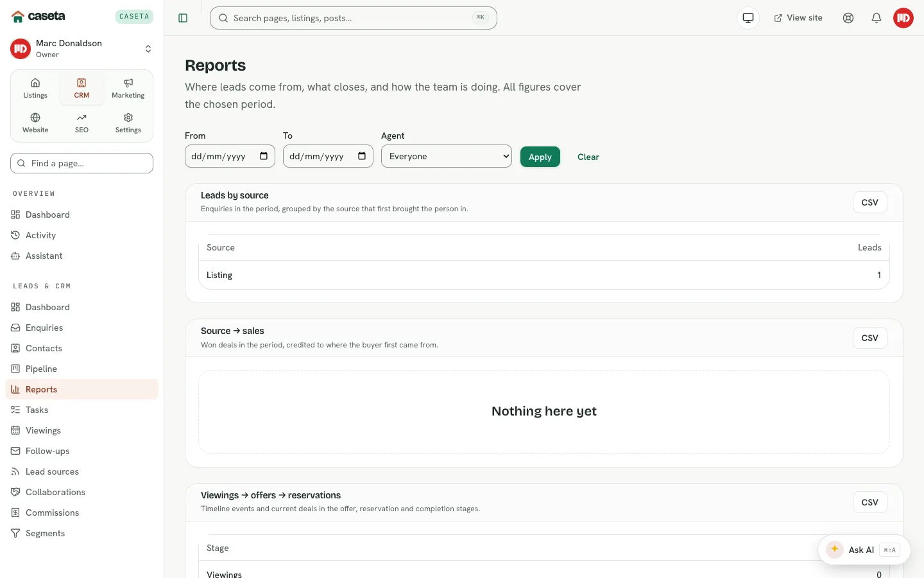Open the Marketing megaphone tile
The image size is (924, 578).
128,89
